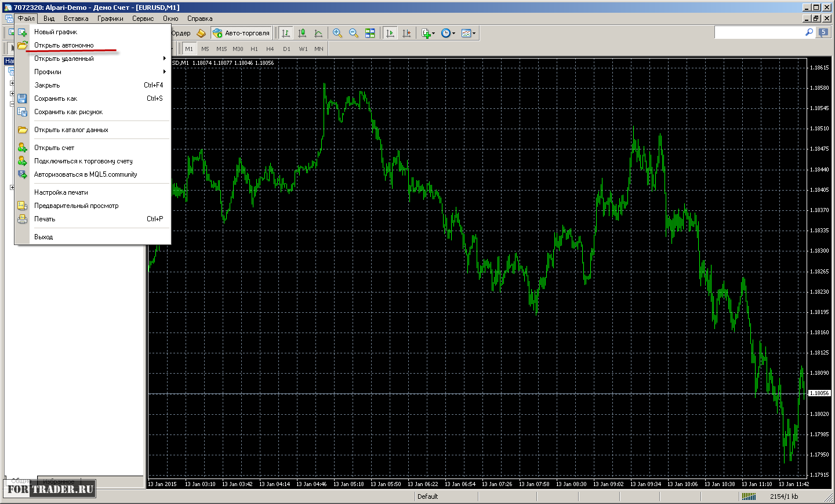The width and height of the screenshot is (835, 504).
Task: Open the Вставка menu
Action: [x=76, y=19]
